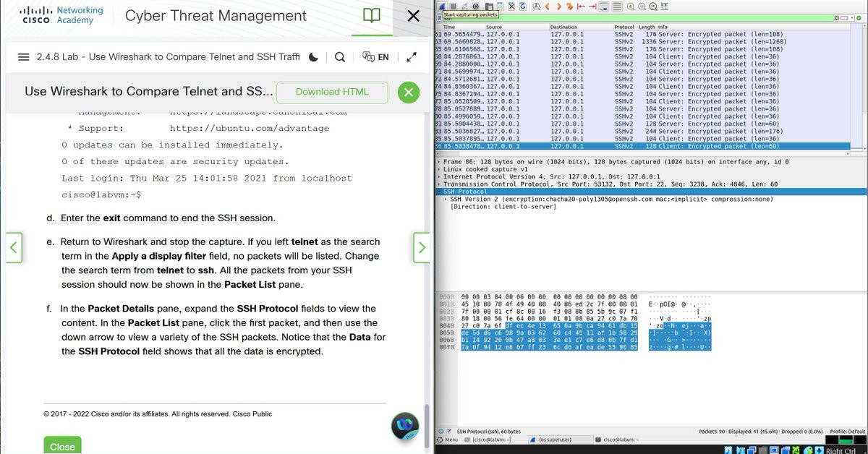Go back in packet history
Image resolution: width=868 pixels, height=454 pixels.
548,7
